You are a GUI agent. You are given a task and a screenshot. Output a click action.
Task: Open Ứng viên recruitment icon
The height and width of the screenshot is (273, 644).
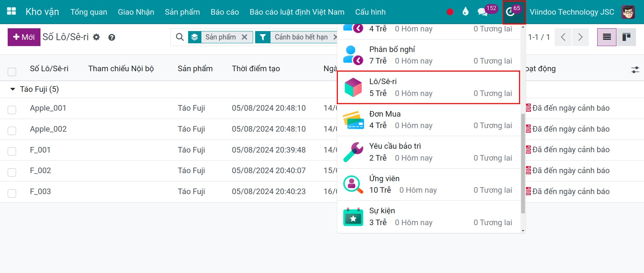click(353, 184)
